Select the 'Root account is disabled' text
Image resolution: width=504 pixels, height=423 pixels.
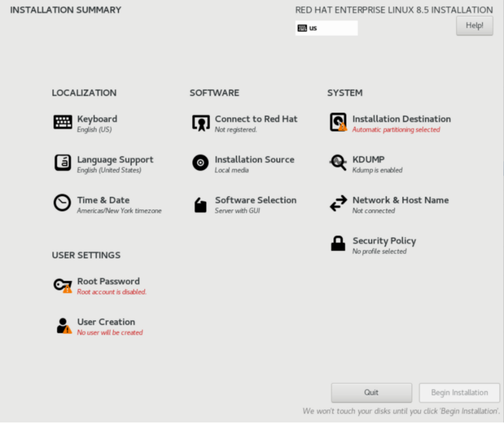[x=112, y=292]
